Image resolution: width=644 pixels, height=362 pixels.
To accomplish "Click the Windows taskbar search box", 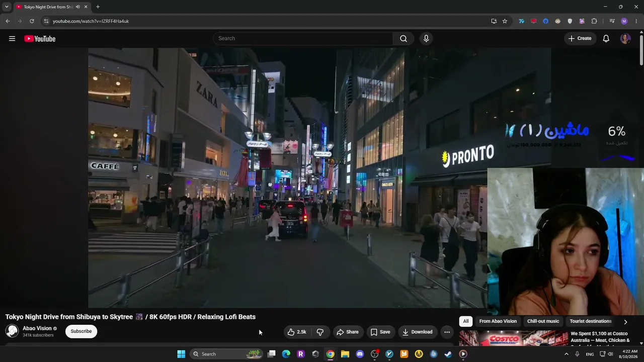I will pos(227,354).
